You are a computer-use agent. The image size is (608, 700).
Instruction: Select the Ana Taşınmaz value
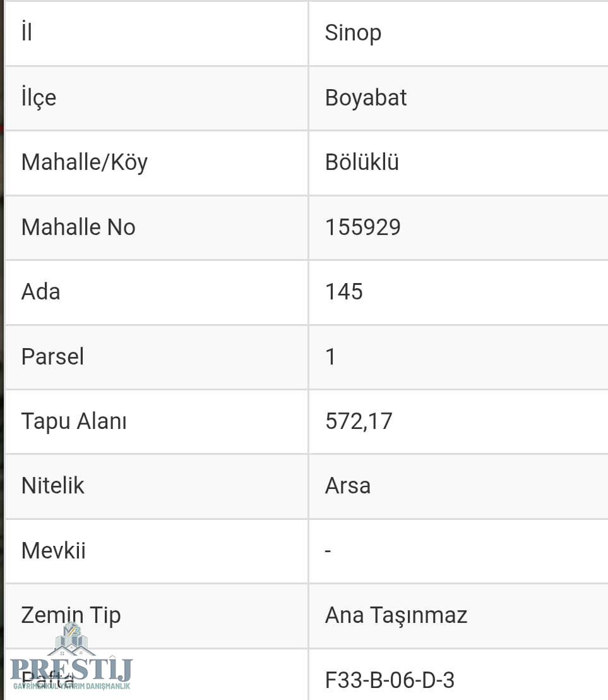pyautogui.click(x=396, y=615)
